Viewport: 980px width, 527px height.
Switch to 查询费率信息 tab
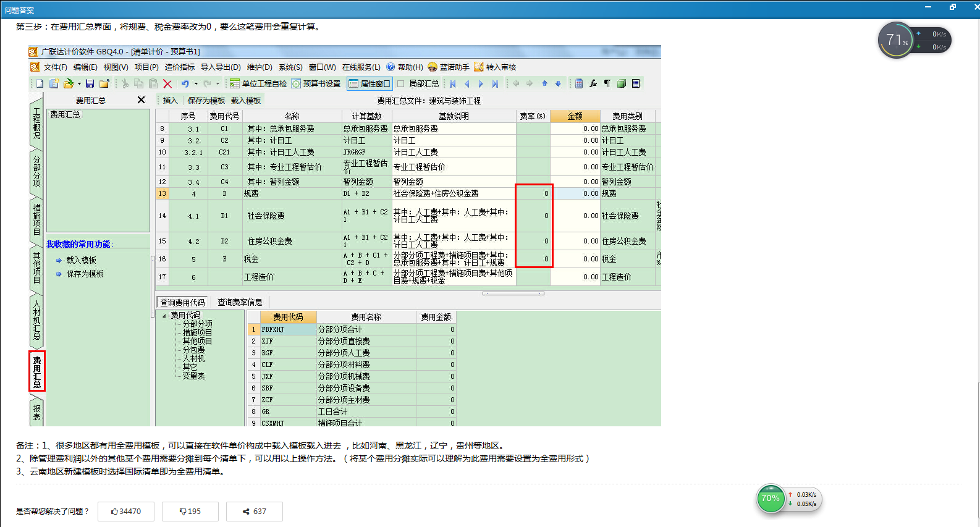point(240,302)
